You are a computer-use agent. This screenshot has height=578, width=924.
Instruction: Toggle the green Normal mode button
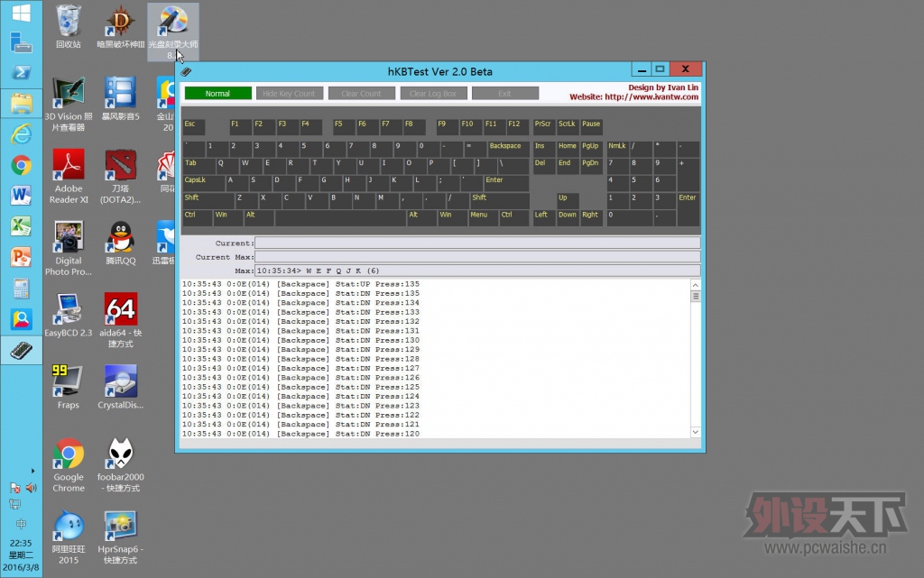click(217, 94)
